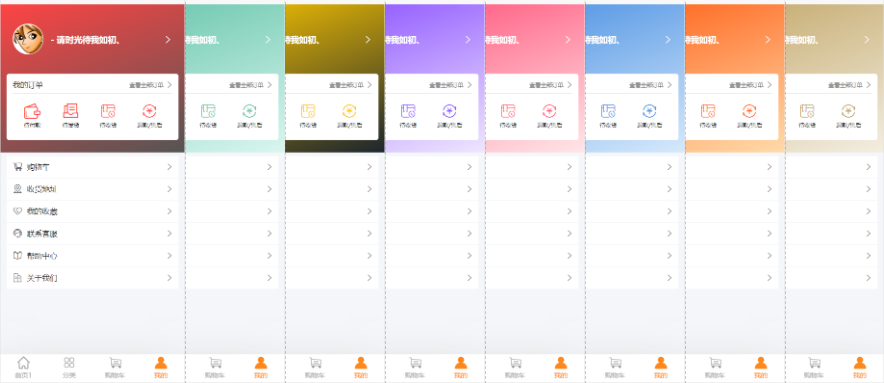This screenshot has height=383, width=884.
Task: Tap the orange-theme 退款/售后 icon
Action: coord(749,111)
